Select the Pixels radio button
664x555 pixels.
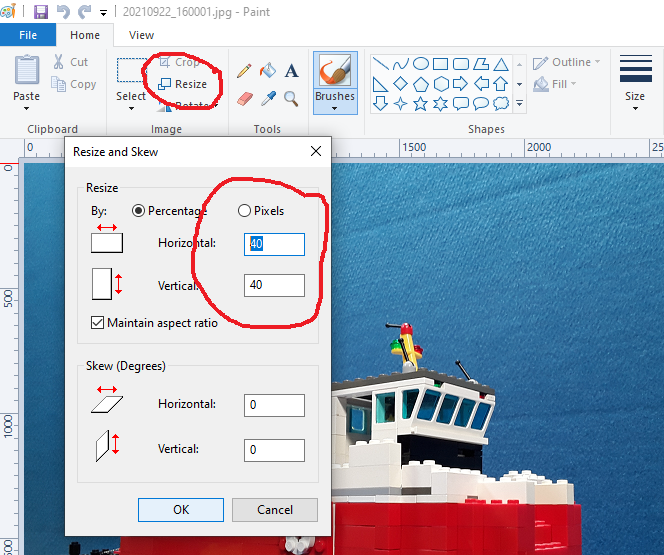point(243,211)
